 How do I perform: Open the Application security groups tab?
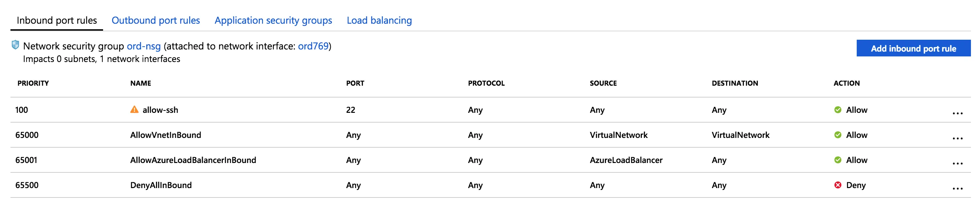(x=273, y=20)
